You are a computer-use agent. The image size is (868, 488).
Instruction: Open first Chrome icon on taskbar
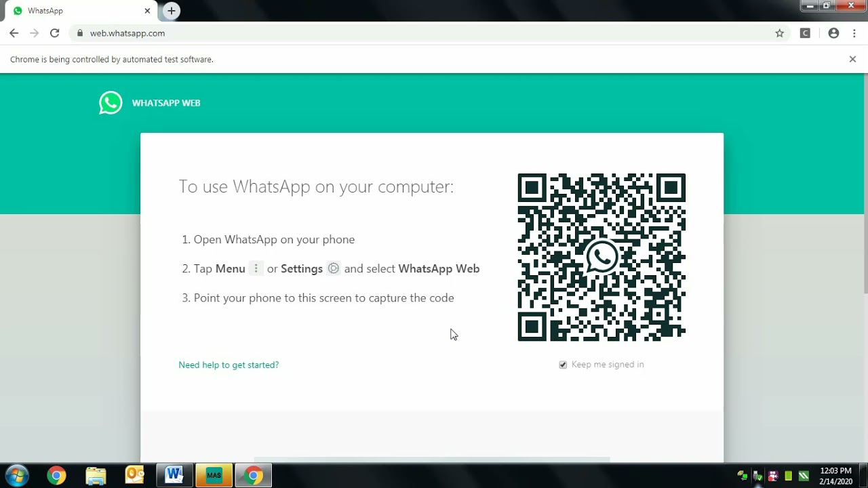pyautogui.click(x=56, y=476)
